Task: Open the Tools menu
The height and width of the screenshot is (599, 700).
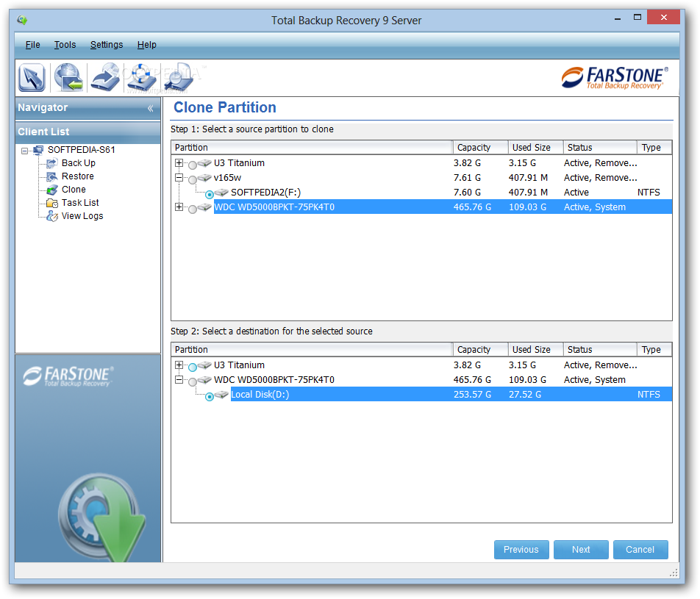Action: (x=65, y=45)
